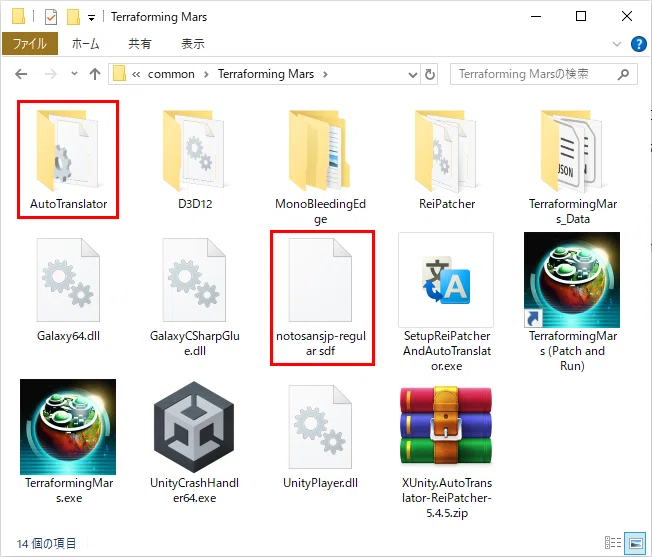Click the UnityPlayer.dll file name label
Viewport: 652px width, 557px height.
point(320,483)
